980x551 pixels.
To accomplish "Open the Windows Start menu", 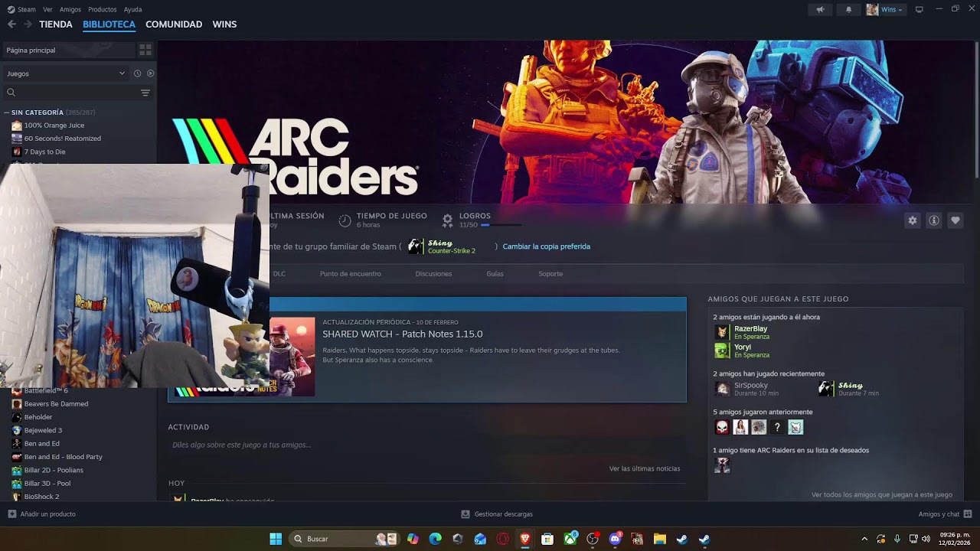I will click(276, 539).
